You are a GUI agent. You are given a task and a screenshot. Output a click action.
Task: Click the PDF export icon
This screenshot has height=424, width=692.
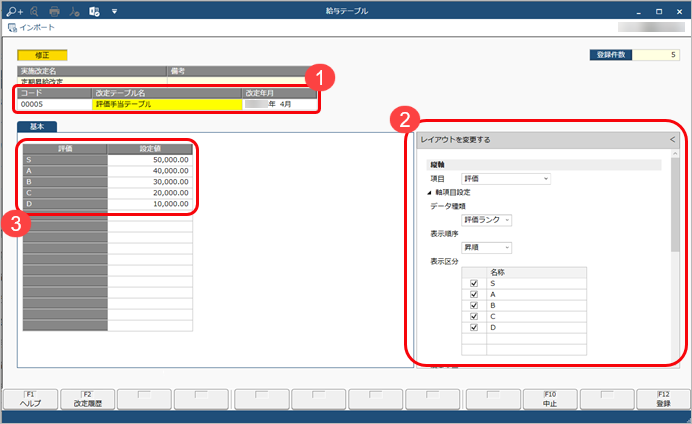pos(73,11)
